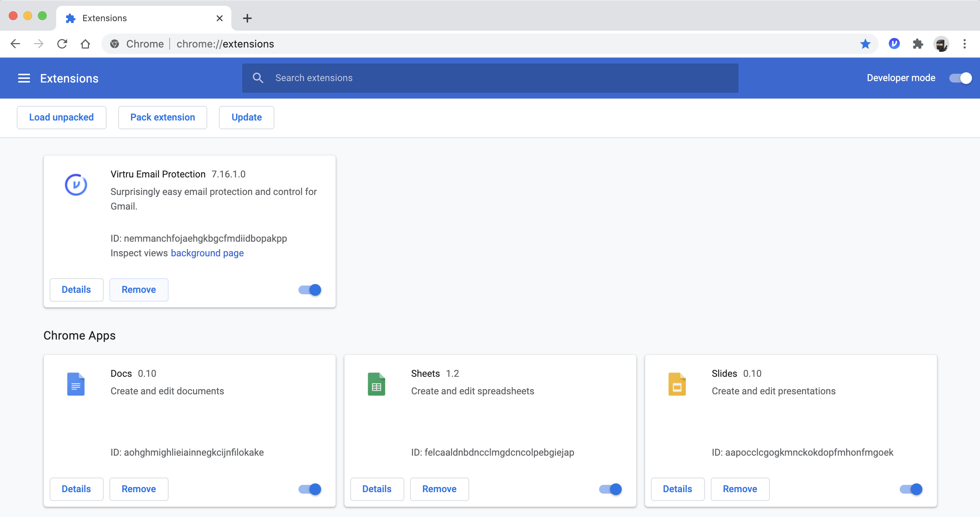Click the Slides ID aapocclcgogkmnckokdopfmhonfmgoek
This screenshot has height=517, width=980.
point(802,452)
